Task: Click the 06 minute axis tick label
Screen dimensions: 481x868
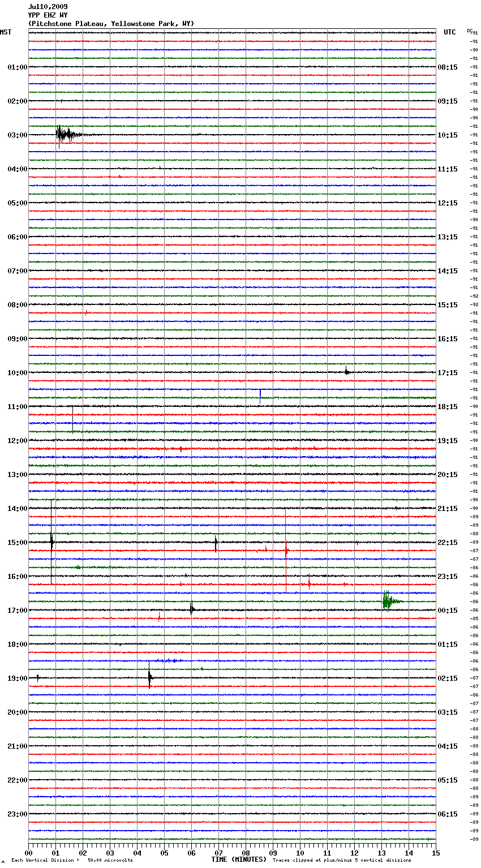Action: click(191, 853)
